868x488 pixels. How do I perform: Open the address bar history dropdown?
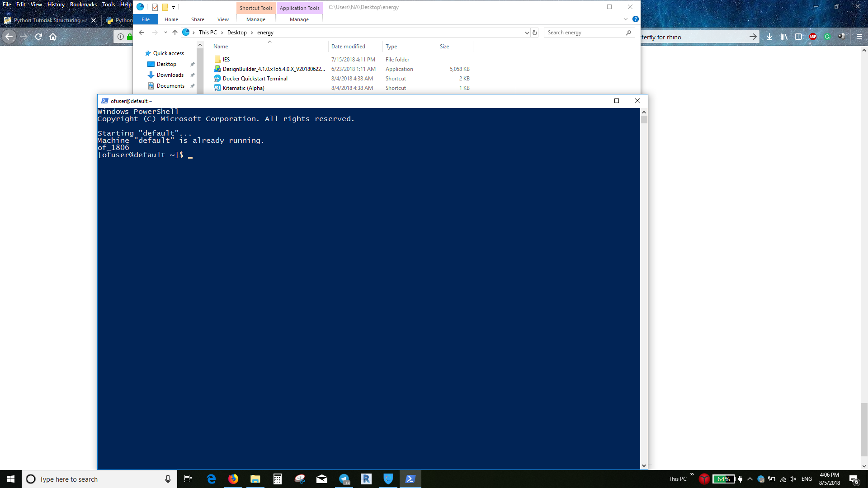coord(527,33)
